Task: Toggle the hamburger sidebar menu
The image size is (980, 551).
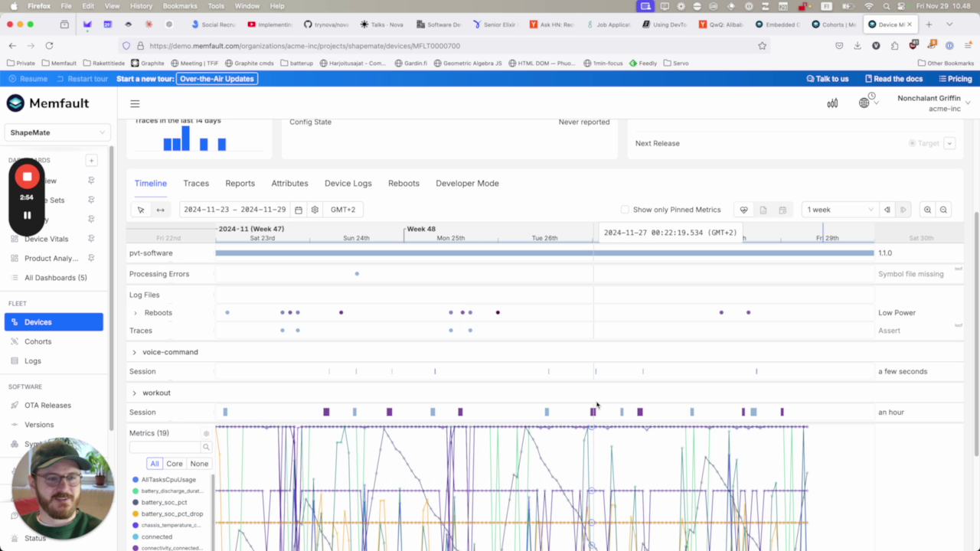Action: pyautogui.click(x=135, y=103)
